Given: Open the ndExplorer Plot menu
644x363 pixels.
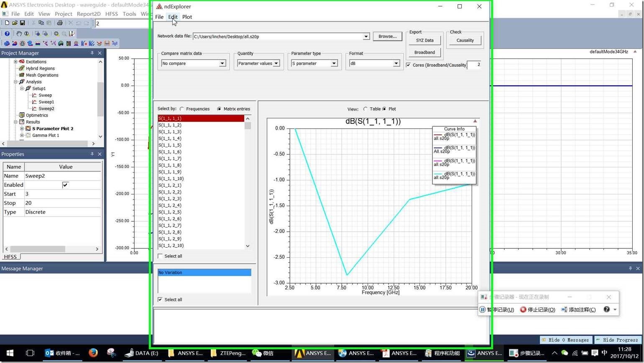Looking at the screenshot, I should 187,17.
